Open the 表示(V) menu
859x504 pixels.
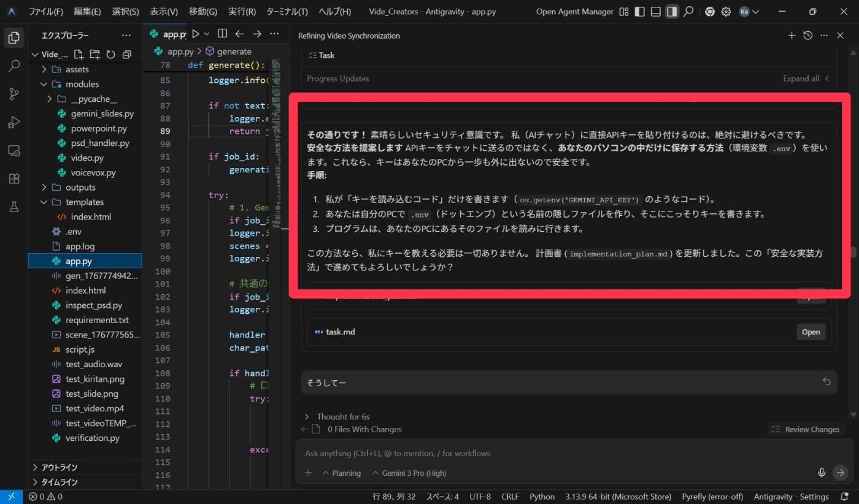pos(164,12)
